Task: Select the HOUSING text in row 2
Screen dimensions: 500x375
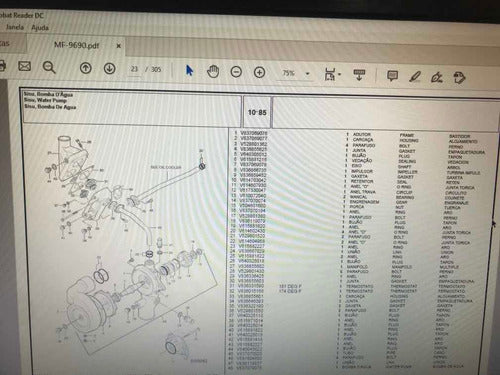Action: point(409,140)
